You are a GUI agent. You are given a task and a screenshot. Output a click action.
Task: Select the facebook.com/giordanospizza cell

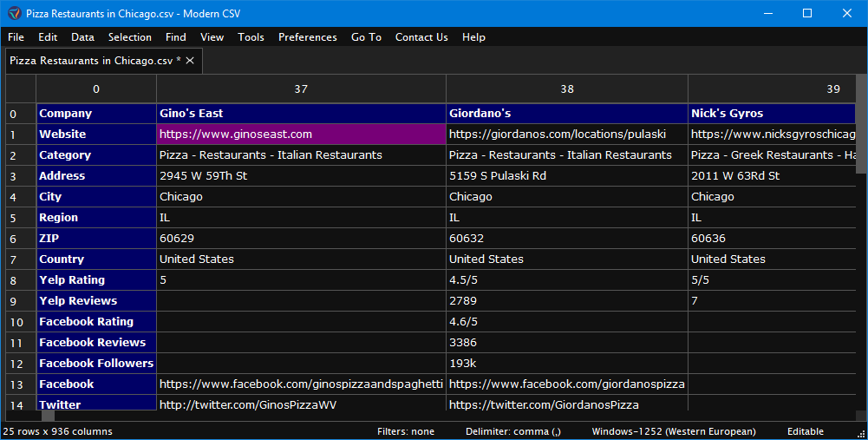(x=567, y=384)
